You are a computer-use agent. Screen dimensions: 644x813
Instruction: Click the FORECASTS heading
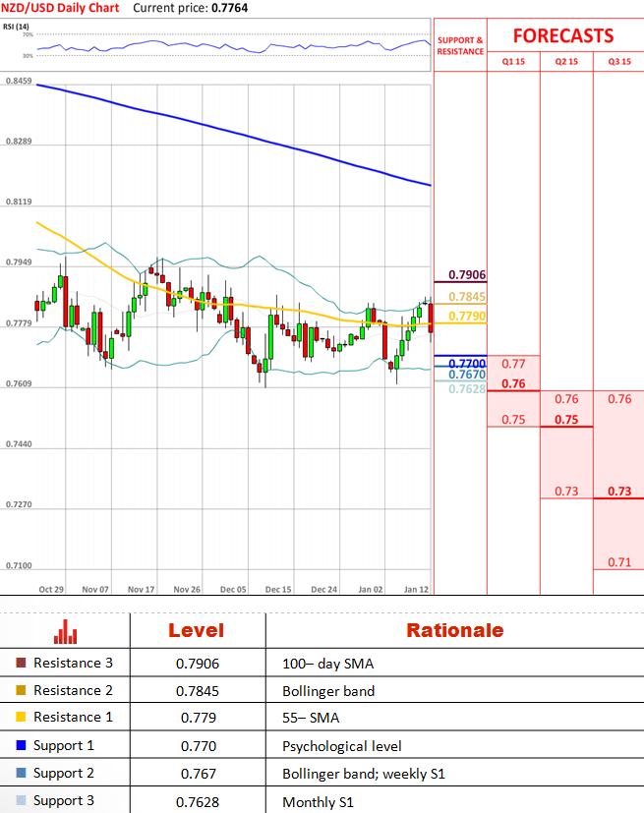tap(563, 35)
